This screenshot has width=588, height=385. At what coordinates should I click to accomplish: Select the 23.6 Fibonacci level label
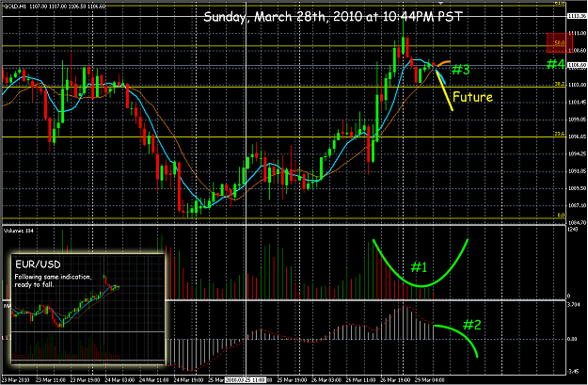(x=560, y=134)
